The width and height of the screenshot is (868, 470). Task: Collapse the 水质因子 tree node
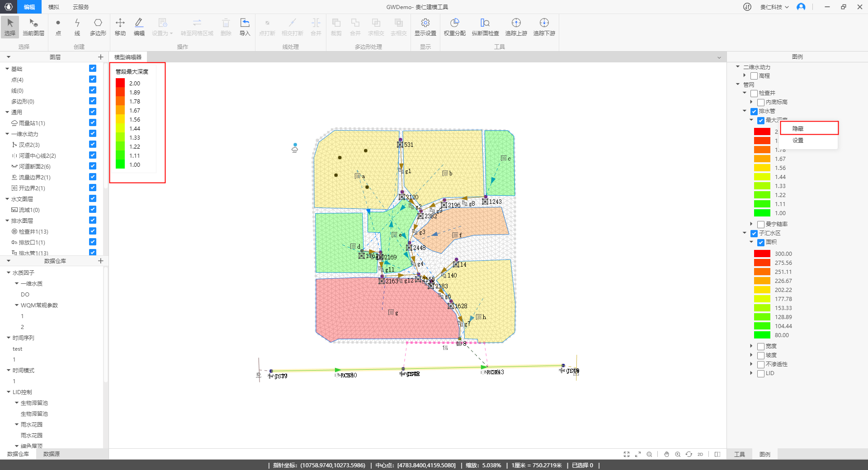(9, 273)
